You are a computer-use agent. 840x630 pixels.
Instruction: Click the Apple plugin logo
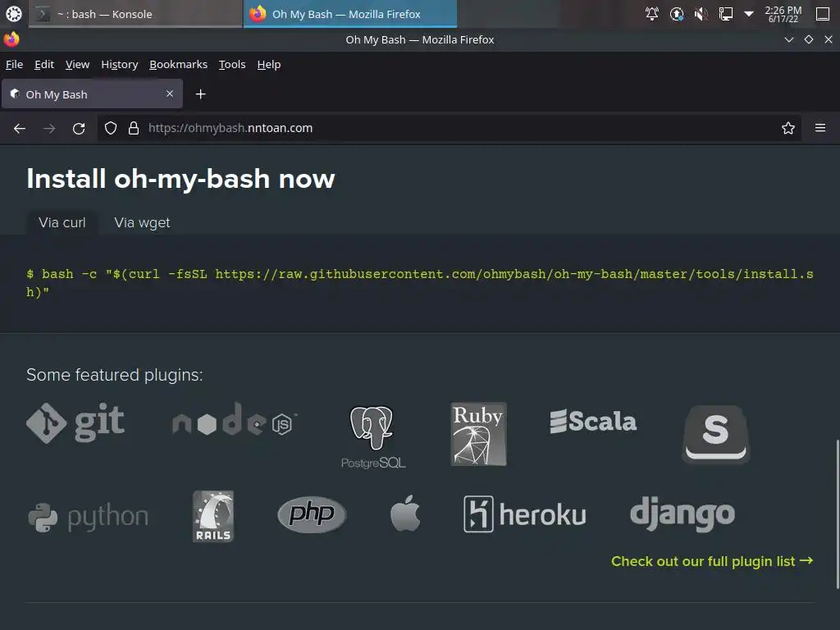[x=405, y=514]
